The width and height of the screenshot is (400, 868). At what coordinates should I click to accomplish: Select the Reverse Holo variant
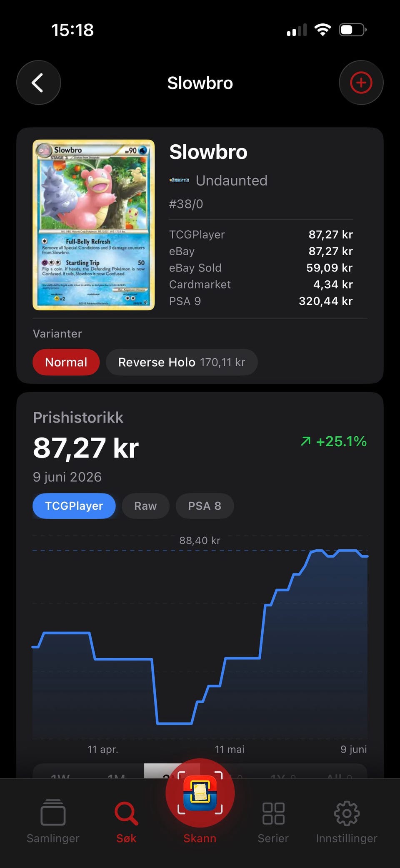(x=182, y=362)
